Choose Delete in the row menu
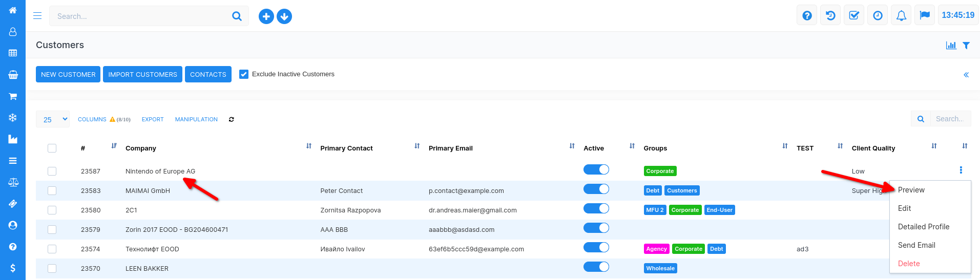980x280 pixels. (909, 264)
